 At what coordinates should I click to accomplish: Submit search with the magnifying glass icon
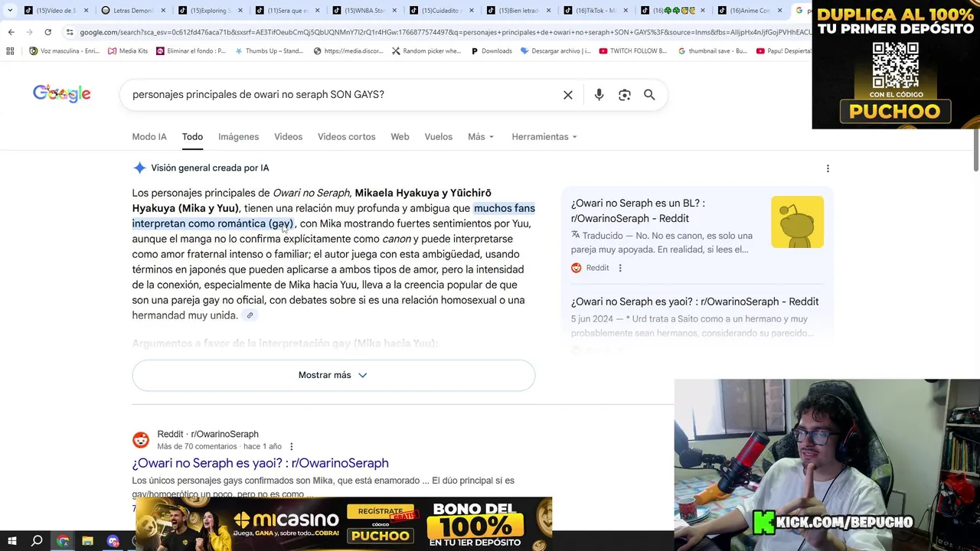tap(649, 95)
